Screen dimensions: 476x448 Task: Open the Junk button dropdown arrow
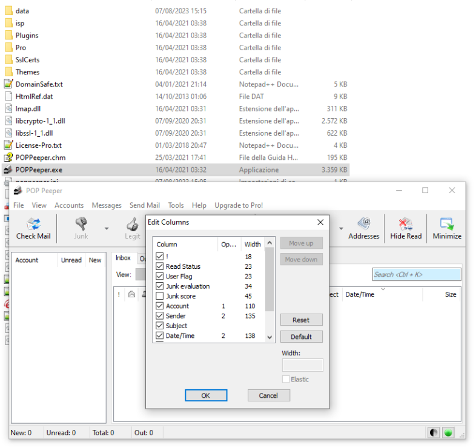[107, 229]
